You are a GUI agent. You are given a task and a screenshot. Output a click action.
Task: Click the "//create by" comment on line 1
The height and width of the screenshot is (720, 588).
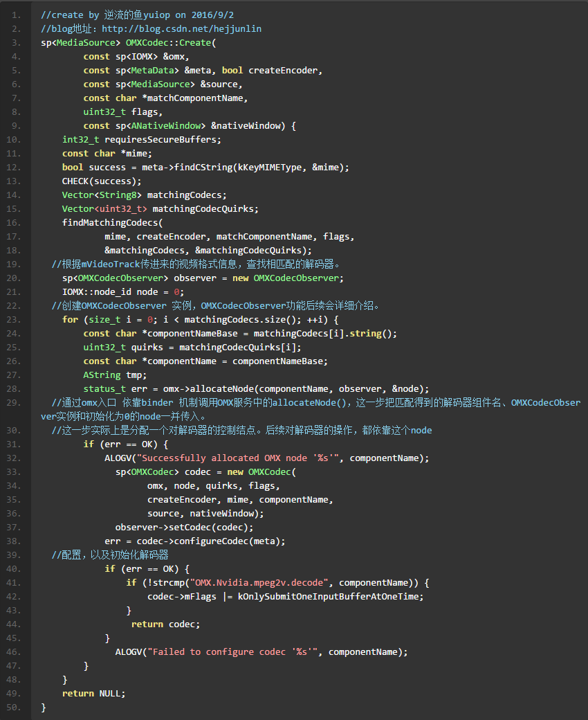coord(70,15)
